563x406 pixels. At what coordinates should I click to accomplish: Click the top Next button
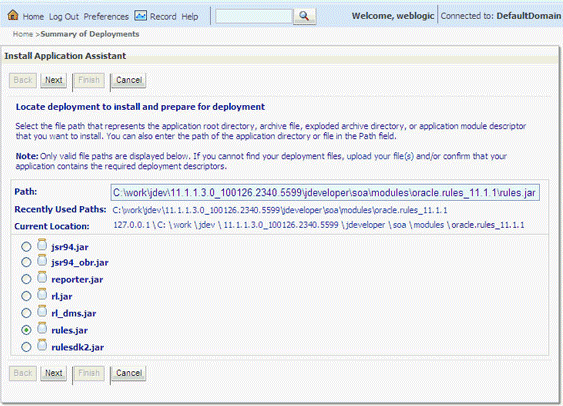click(53, 80)
